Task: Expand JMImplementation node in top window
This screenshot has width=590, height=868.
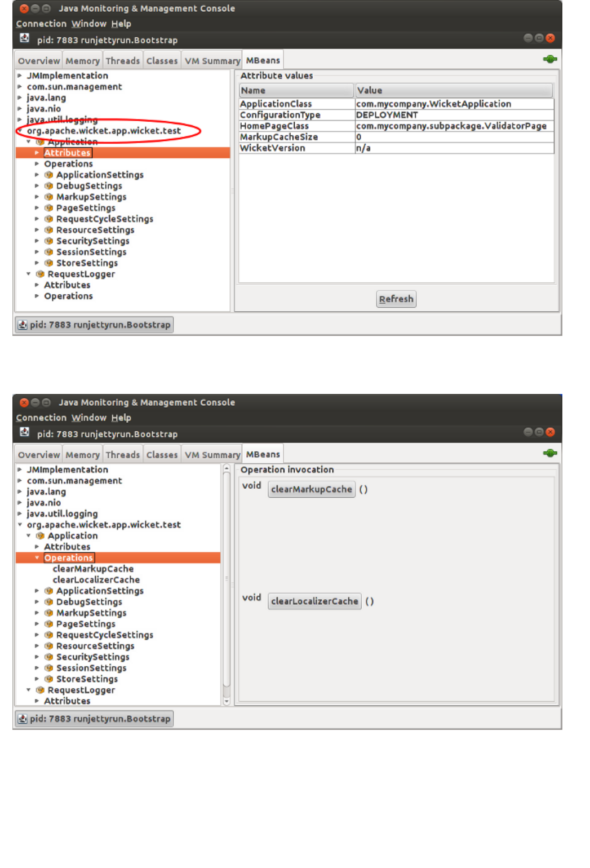Action: 20,76
